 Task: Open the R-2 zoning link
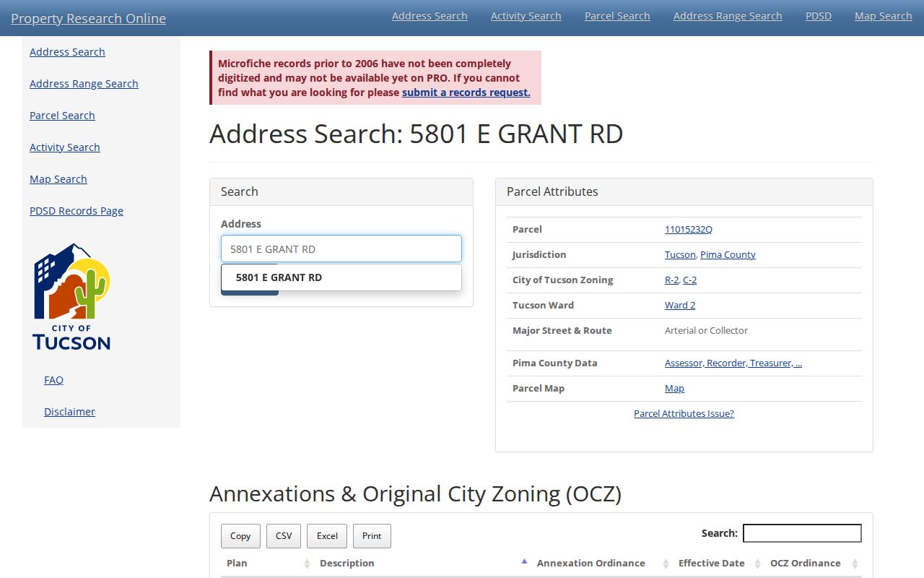(x=671, y=280)
